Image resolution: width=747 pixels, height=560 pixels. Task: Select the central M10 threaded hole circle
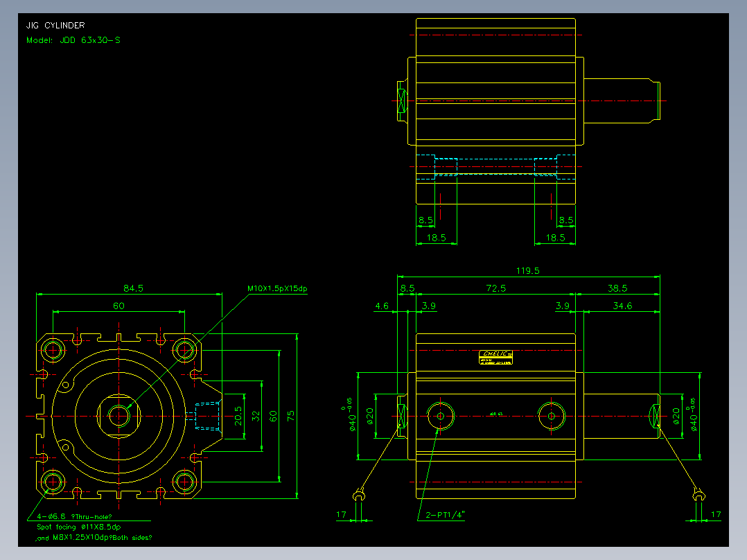click(x=118, y=416)
